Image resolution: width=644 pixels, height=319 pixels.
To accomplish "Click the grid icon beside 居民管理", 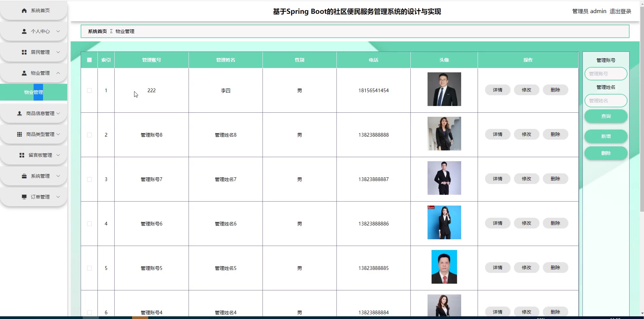I will [24, 52].
